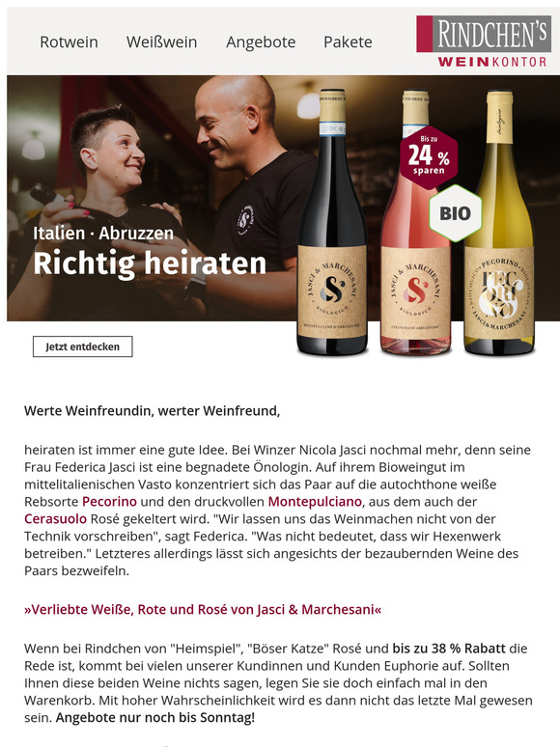
Task: Open the Weißwein menu item
Action: pos(161,41)
